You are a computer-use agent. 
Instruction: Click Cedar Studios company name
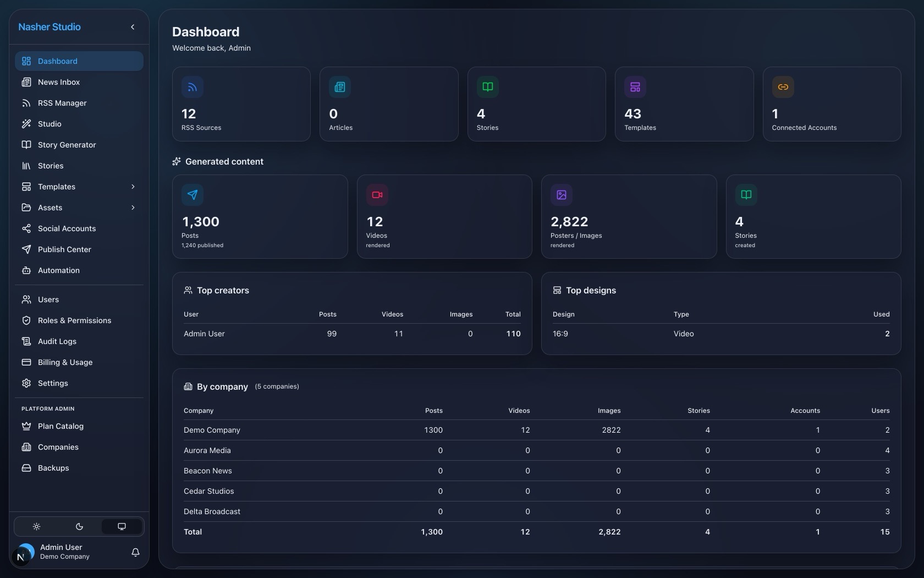209,491
